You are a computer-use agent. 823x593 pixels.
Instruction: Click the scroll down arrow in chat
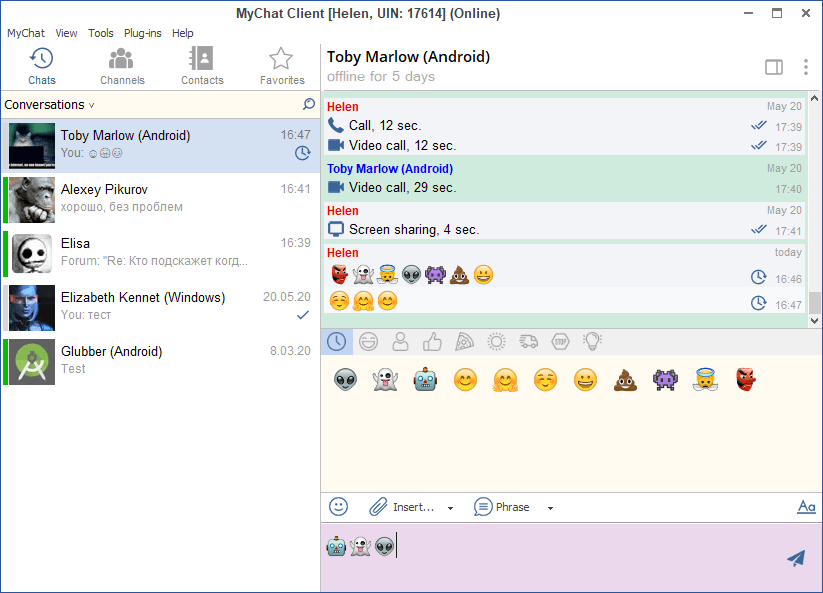tap(815, 321)
